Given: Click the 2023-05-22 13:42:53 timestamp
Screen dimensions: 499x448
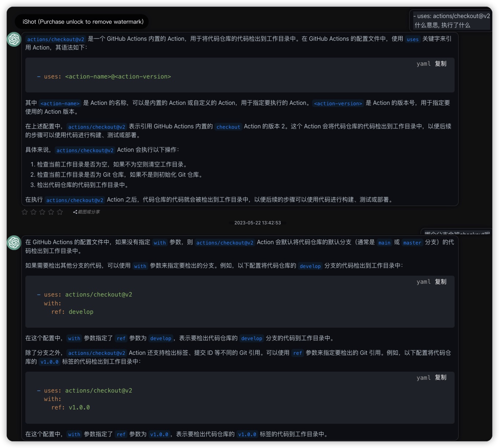Looking at the screenshot, I should pyautogui.click(x=258, y=223).
